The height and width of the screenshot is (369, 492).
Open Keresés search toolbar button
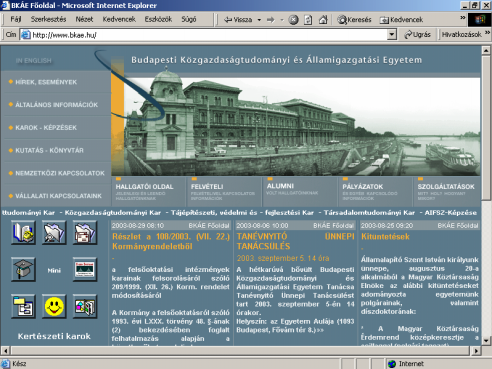pyautogui.click(x=354, y=20)
